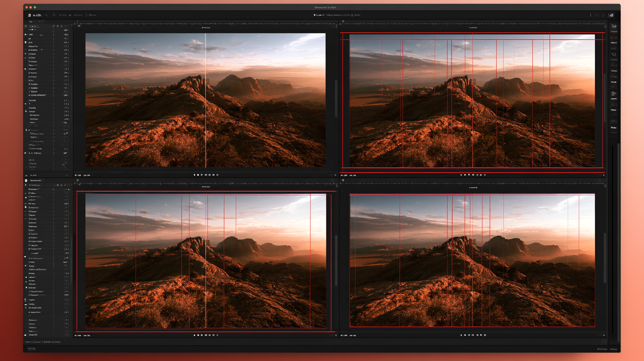Click the document icon at the toolbar's left end
Screen dimensions: 644x361
(30, 15)
